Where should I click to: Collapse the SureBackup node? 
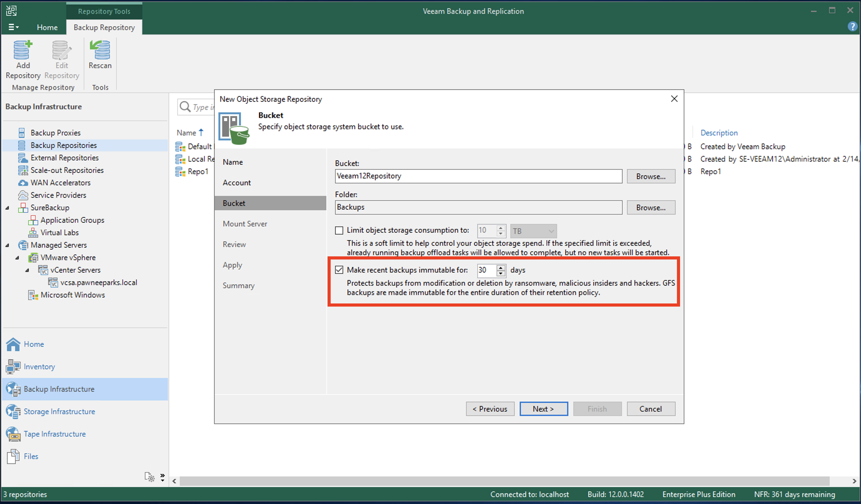pyautogui.click(x=7, y=208)
